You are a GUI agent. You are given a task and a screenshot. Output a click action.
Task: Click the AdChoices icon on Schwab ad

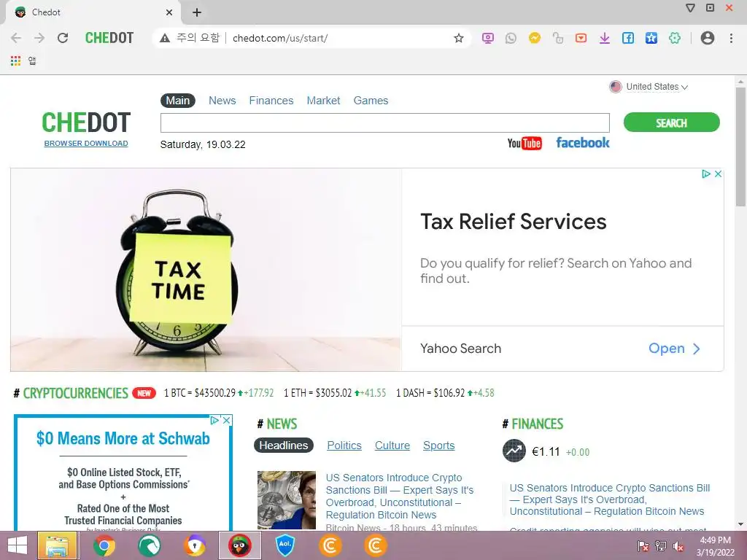[215, 420]
